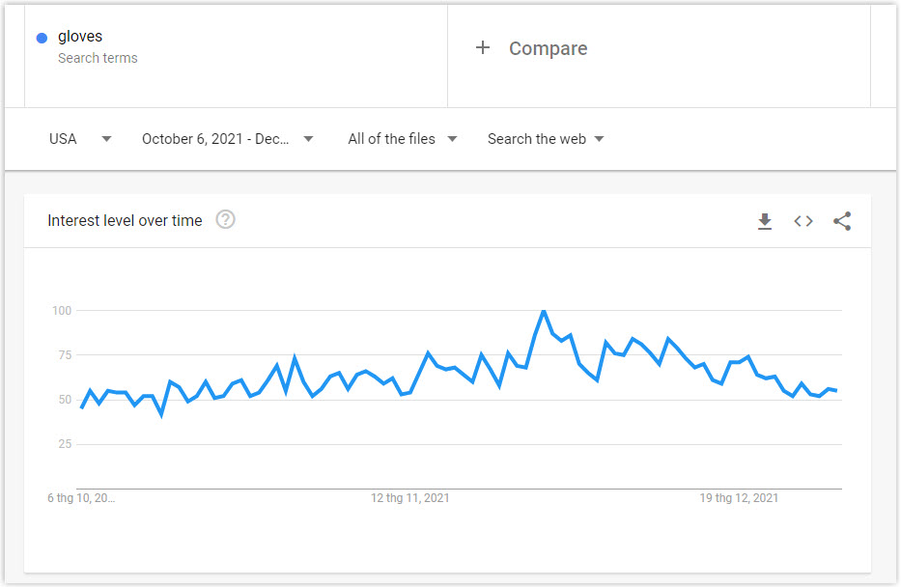Click the 6 thg 10 axis start label
Viewport: 901px width, 588px height.
(81, 498)
